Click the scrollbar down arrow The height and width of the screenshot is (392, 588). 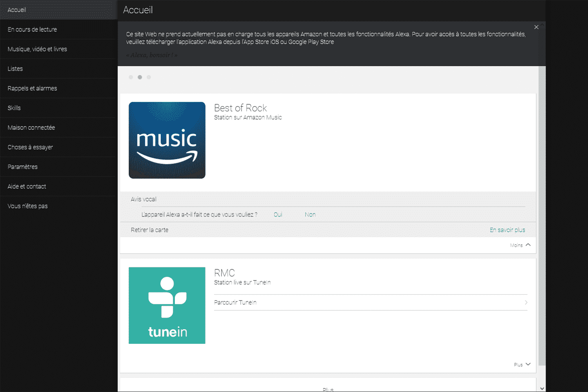tap(542, 388)
